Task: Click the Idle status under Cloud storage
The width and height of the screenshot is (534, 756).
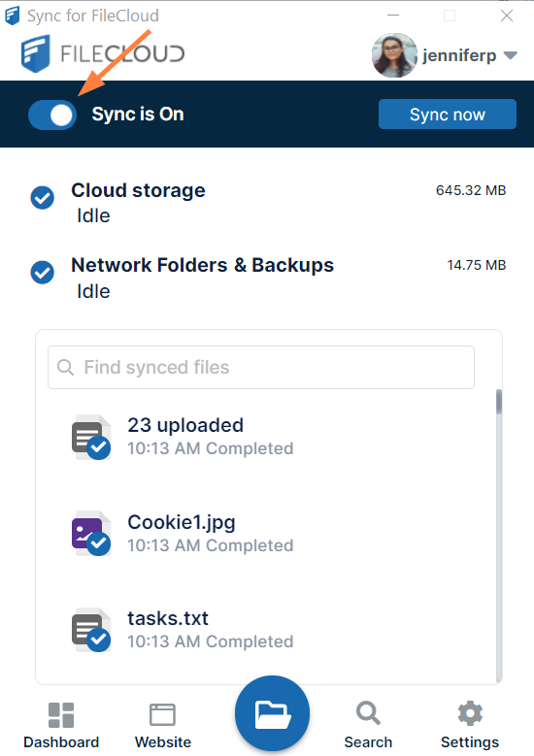Action: coord(93,215)
